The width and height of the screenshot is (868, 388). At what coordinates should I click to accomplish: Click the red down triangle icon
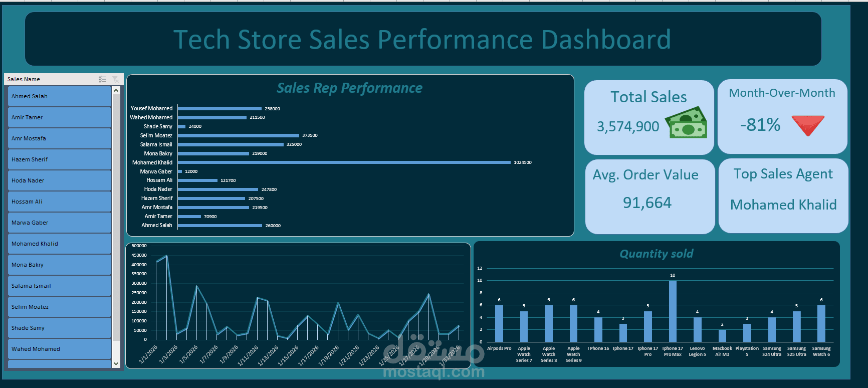pos(808,125)
